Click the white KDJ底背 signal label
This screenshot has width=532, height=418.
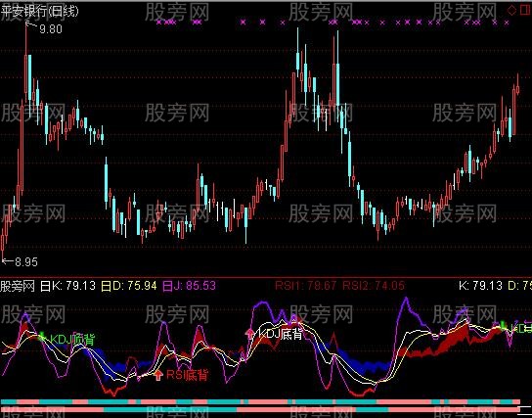click(x=281, y=334)
